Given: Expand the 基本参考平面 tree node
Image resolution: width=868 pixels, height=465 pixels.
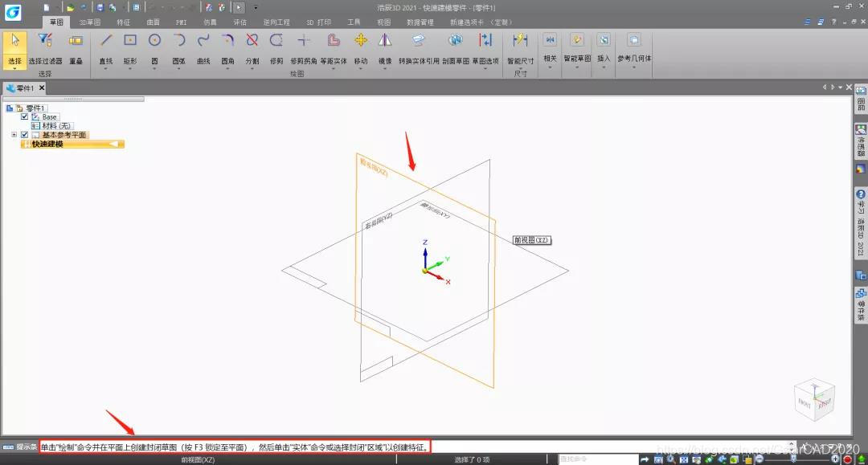Looking at the screenshot, I should tap(14, 134).
